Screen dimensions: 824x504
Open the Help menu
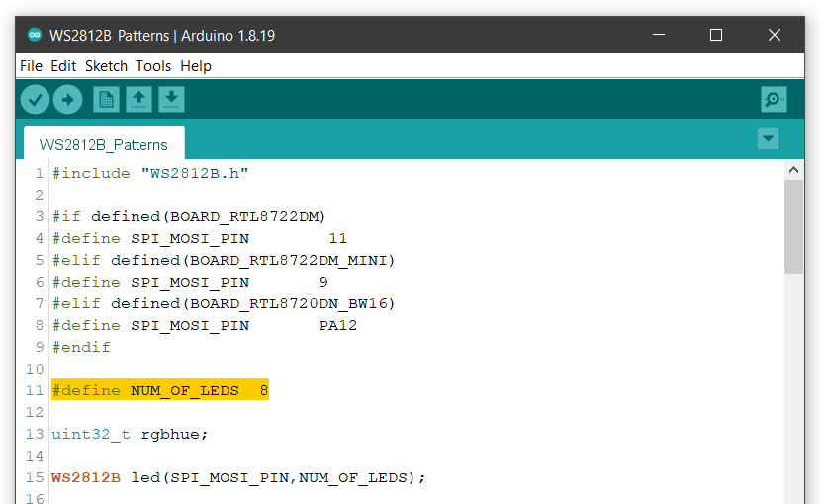click(196, 66)
